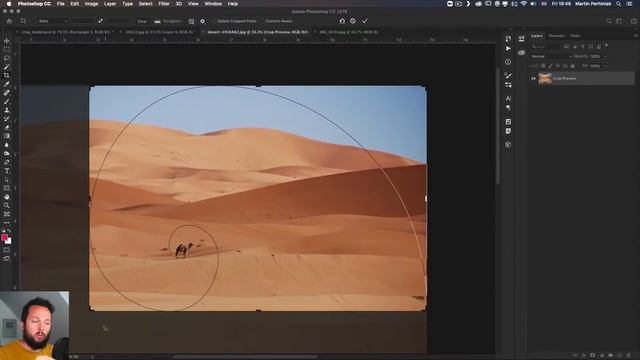Viewport: 640px width, 360px height.
Task: Swap foreground and background colors
Action: pos(9,231)
